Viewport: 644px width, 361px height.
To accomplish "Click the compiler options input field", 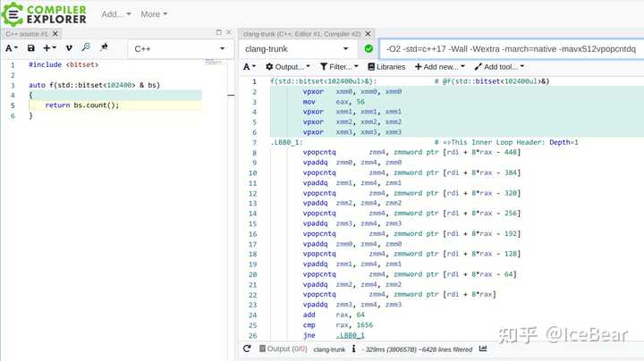I will click(510, 48).
